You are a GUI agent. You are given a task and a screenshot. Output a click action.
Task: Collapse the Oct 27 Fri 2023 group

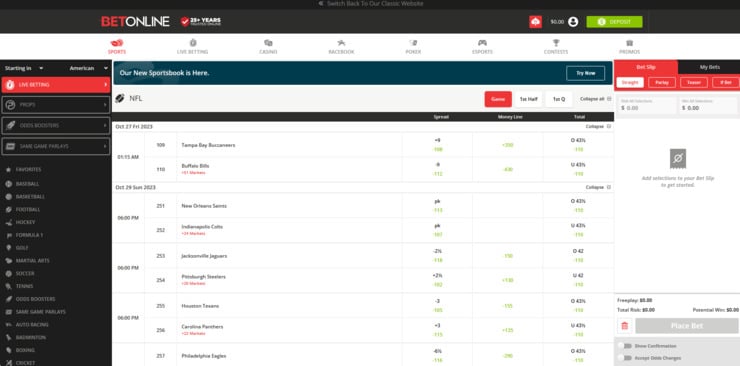(x=598, y=126)
